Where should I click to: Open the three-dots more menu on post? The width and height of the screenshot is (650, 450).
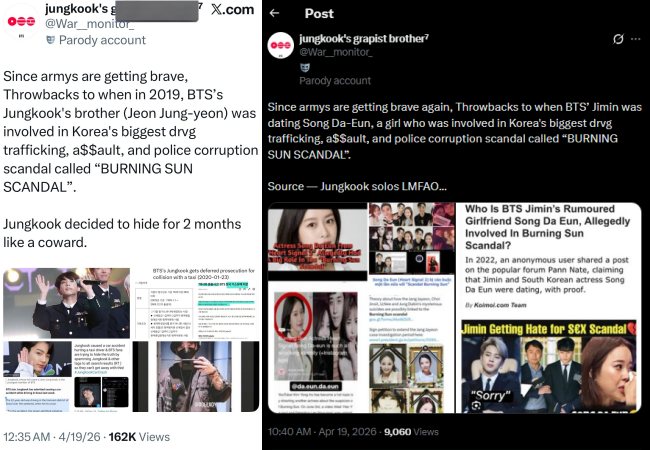635,39
